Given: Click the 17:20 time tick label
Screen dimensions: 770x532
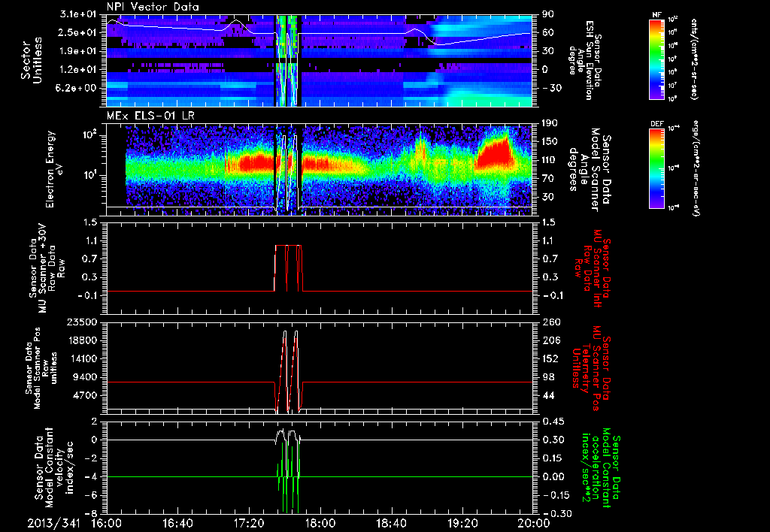Looking at the screenshot, I should tap(249, 523).
